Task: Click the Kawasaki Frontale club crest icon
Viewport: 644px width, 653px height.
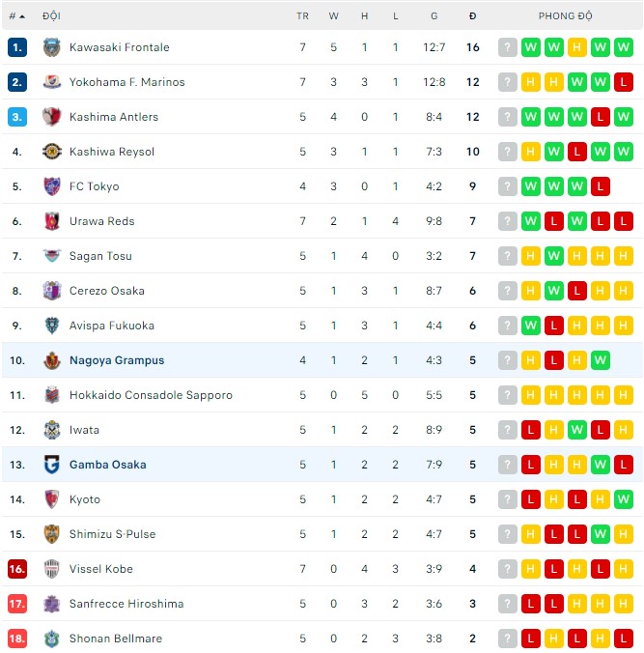Action: tap(51, 47)
